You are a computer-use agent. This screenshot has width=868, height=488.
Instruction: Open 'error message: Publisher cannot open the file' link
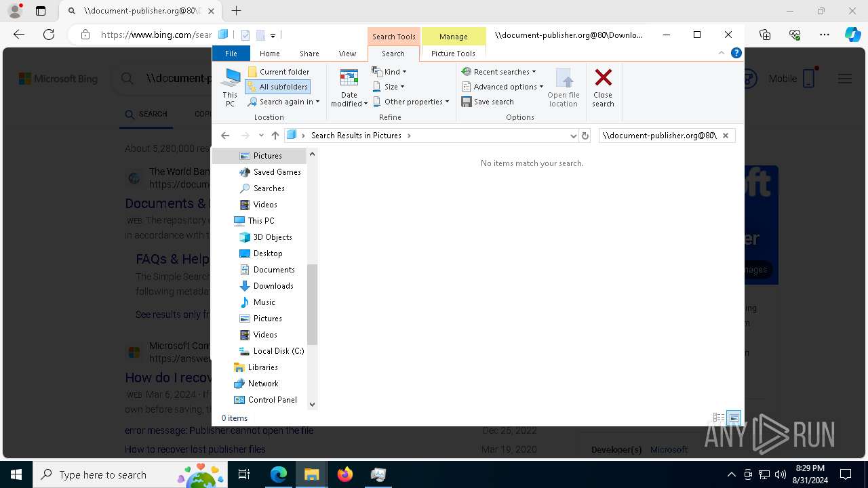click(219, 430)
